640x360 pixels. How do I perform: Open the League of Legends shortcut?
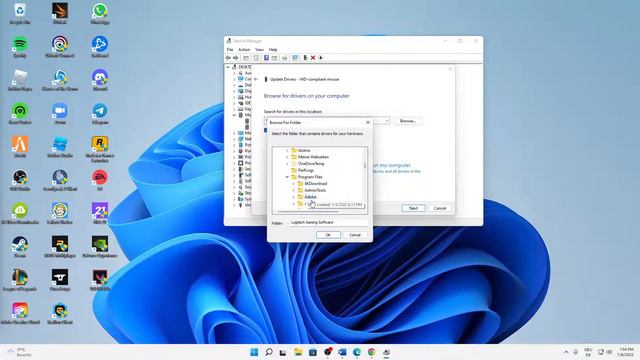(x=20, y=280)
